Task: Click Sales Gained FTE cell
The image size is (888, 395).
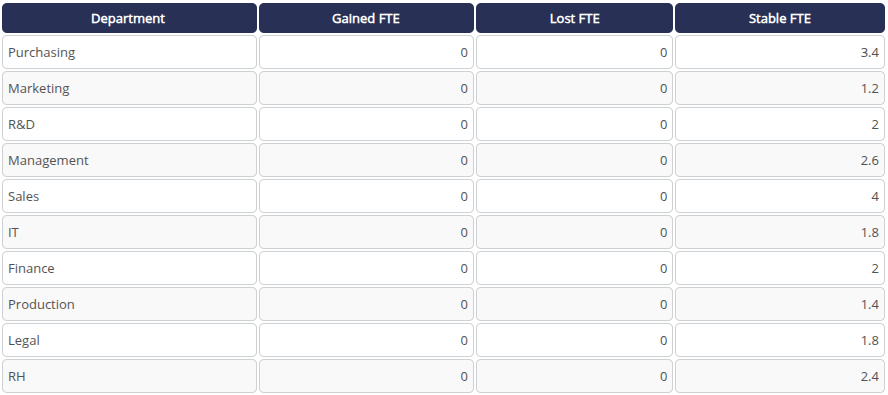Action: [366, 196]
